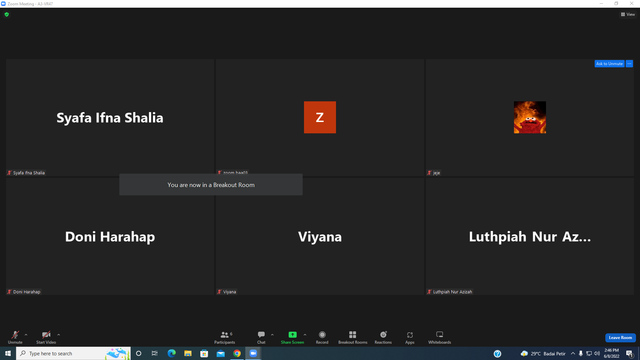
Task: Select Luthpiah Nur Az... video tile
Action: coord(530,236)
